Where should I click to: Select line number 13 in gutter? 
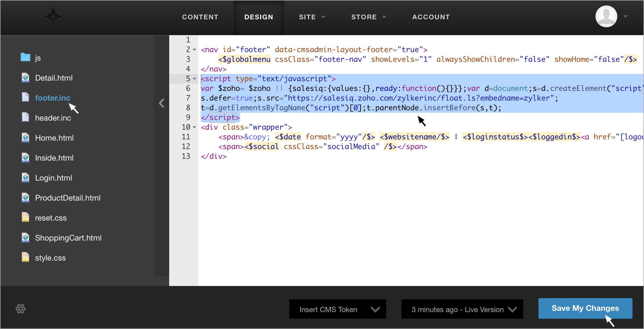(186, 156)
